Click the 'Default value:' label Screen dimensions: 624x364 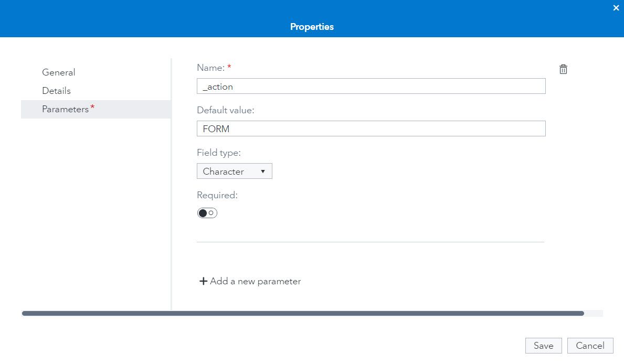tap(225, 110)
